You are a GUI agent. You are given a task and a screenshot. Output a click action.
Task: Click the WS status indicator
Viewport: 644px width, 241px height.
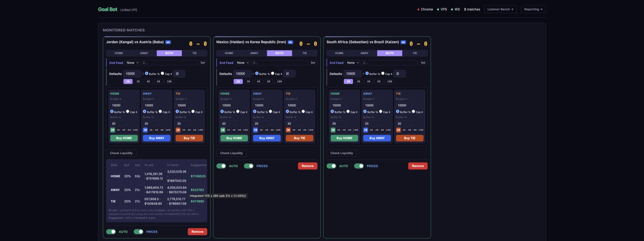[x=455, y=9]
